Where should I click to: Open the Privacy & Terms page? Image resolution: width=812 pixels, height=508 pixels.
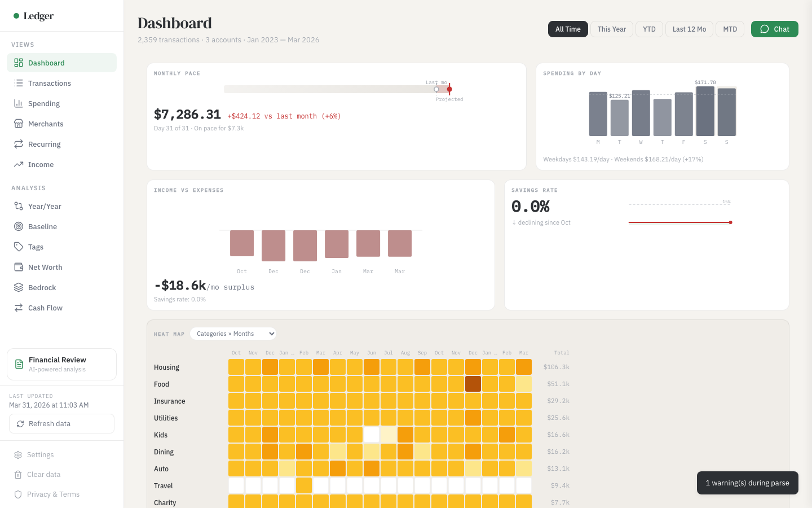tap(54, 494)
